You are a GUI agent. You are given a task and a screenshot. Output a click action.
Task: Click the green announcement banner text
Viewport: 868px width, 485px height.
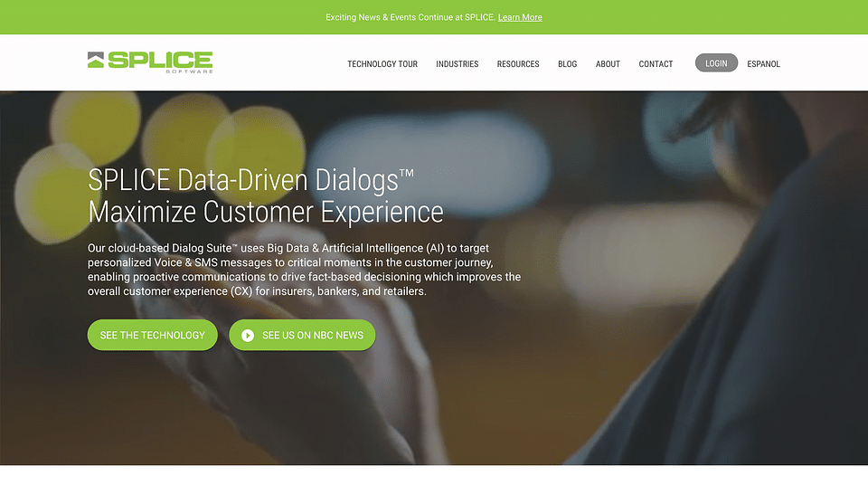coord(410,17)
